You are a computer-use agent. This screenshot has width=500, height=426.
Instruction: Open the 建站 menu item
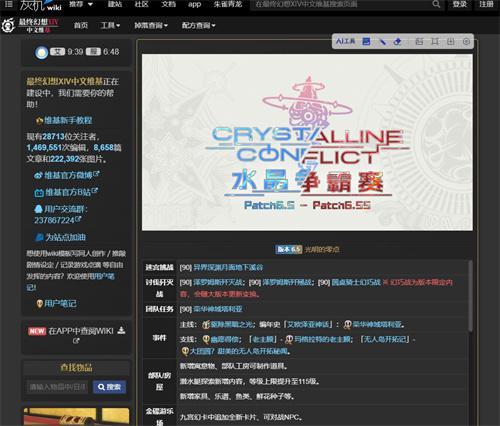[x=115, y=4]
